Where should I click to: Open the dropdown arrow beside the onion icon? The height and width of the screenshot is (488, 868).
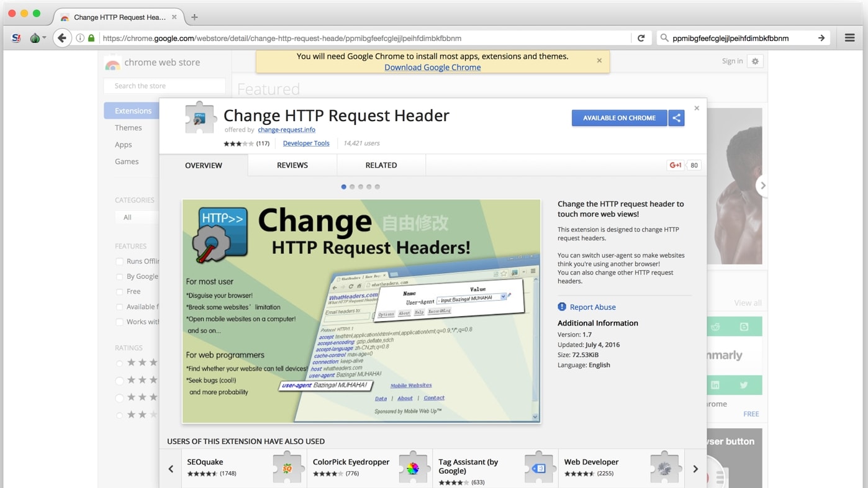(44, 38)
